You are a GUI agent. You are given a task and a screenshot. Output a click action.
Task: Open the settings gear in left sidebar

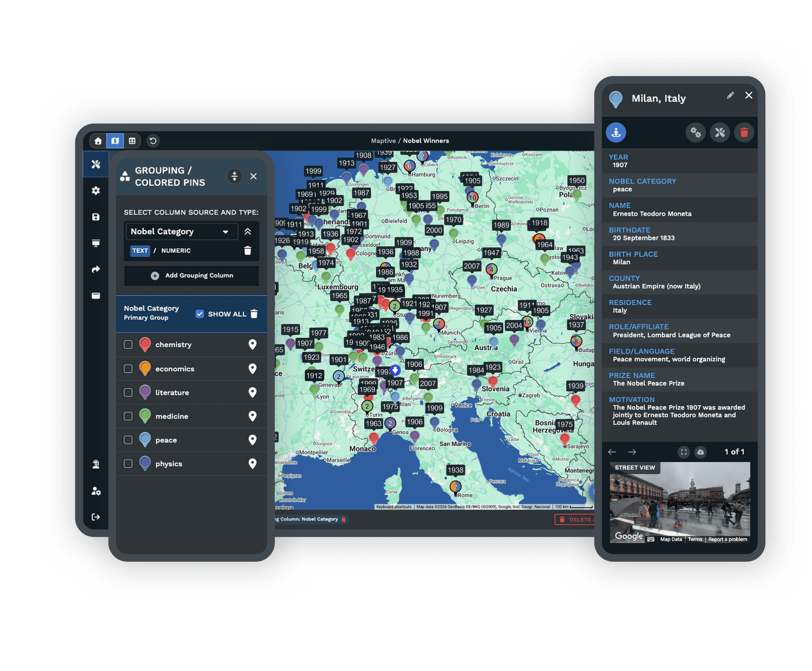tap(96, 191)
